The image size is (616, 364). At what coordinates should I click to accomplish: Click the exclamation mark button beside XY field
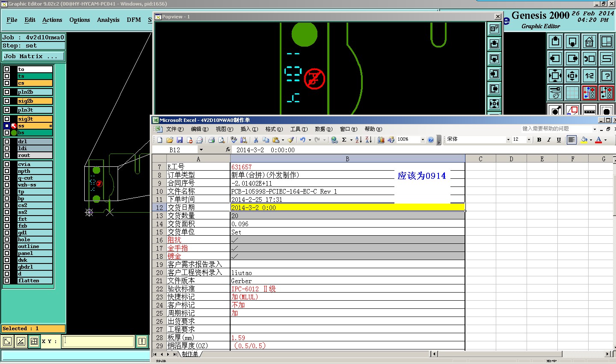(142, 341)
